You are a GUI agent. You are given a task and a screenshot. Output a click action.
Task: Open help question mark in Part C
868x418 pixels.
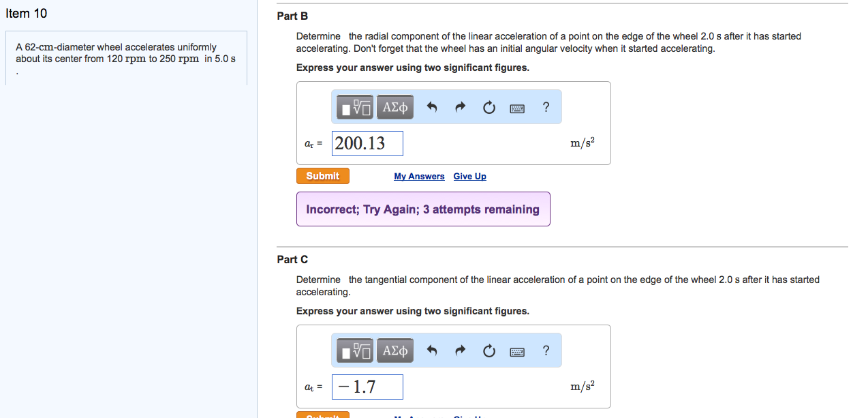click(545, 350)
